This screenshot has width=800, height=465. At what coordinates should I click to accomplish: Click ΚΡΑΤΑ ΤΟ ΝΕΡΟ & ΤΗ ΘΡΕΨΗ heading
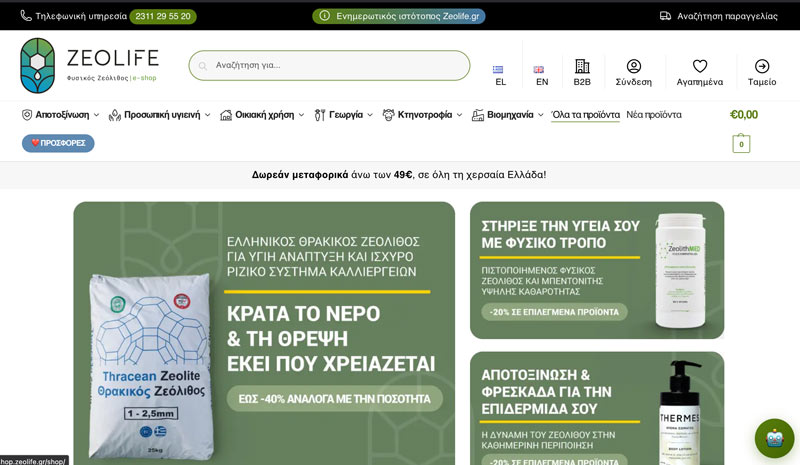tap(331, 339)
